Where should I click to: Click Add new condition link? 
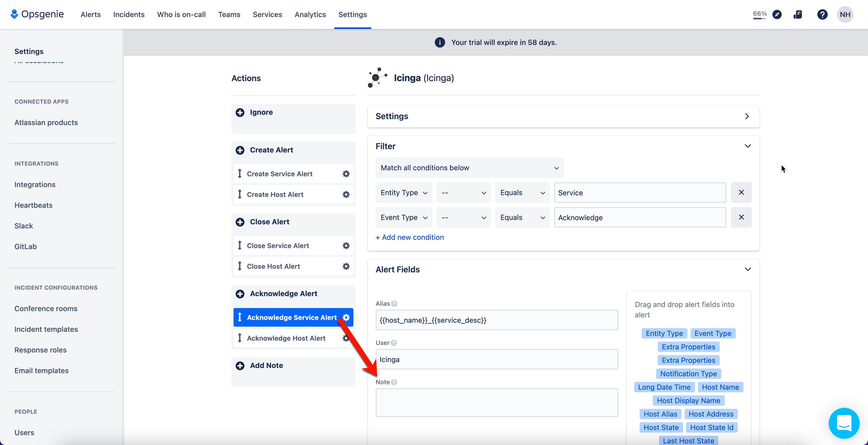point(409,237)
